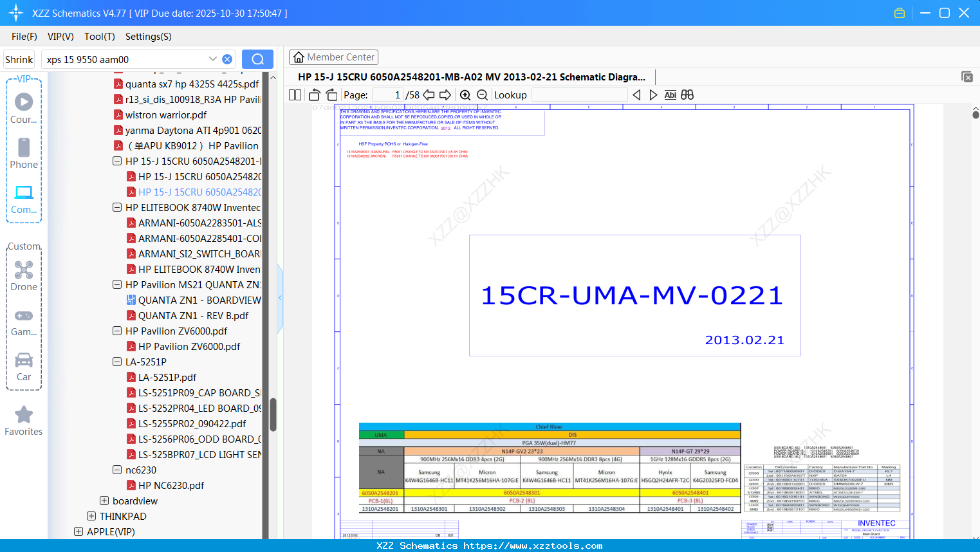Screen dimensions: 980x552
Task: Go to next page arrow
Action: (x=445, y=95)
